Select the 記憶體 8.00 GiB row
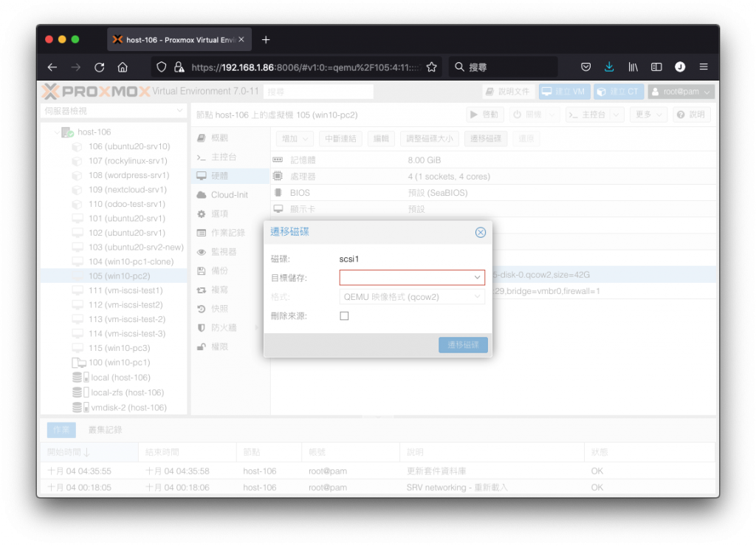Image resolution: width=756 pixels, height=546 pixels. tap(492, 160)
